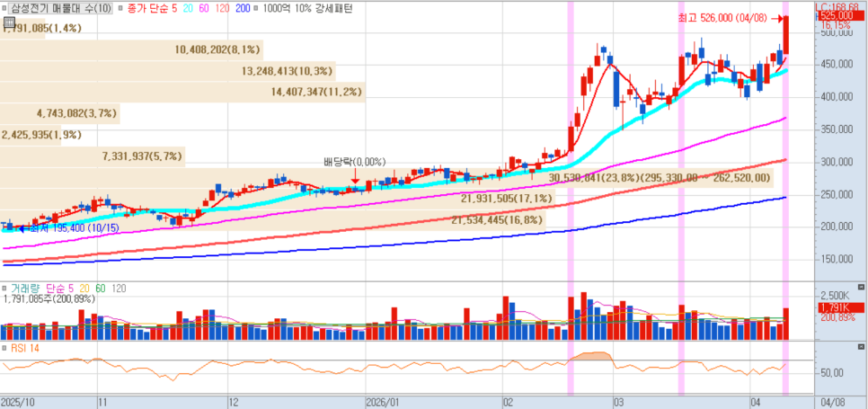Click the 21,931,505(17.1%) volume profile bar
This screenshot has width=868, height=409.
tap(278, 199)
